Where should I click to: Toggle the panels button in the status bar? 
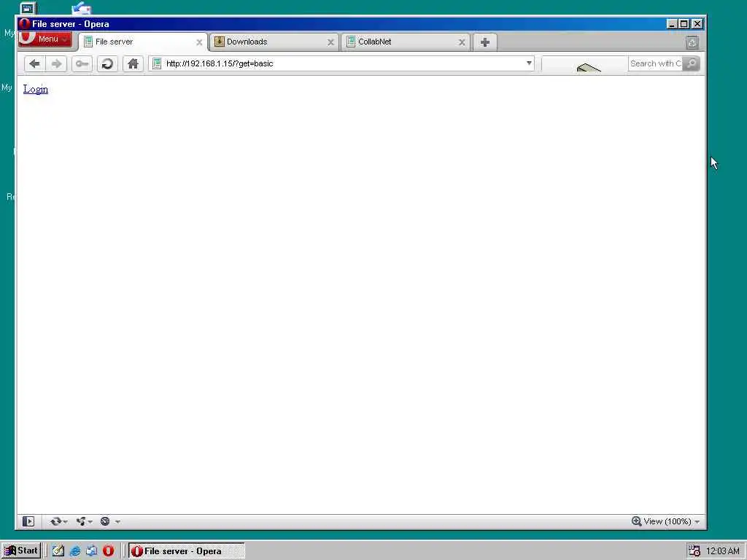click(x=28, y=521)
